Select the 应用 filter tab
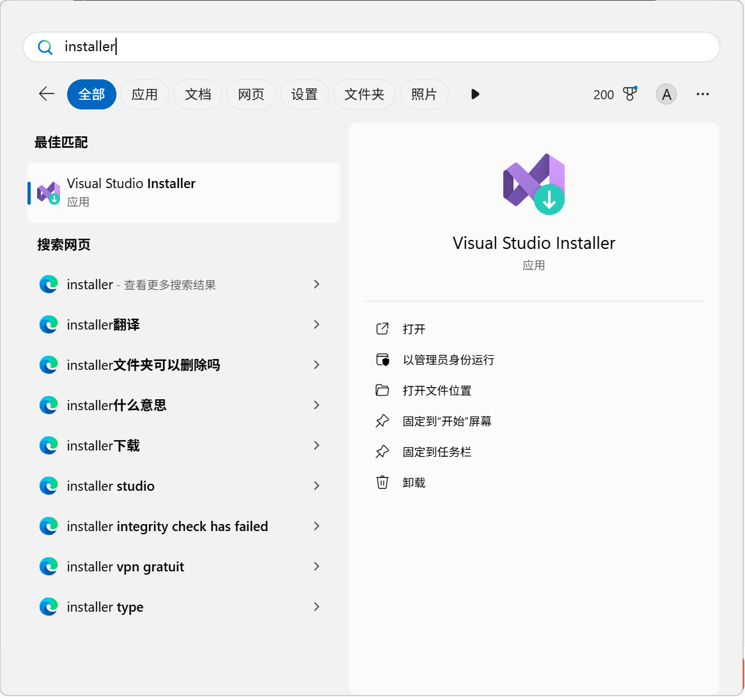This screenshot has height=700, width=745. [x=145, y=94]
